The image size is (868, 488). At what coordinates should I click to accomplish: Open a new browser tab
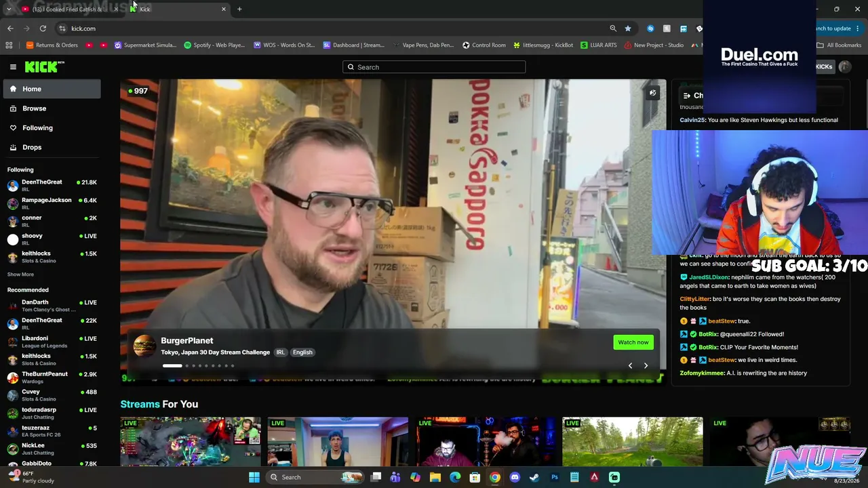click(239, 9)
